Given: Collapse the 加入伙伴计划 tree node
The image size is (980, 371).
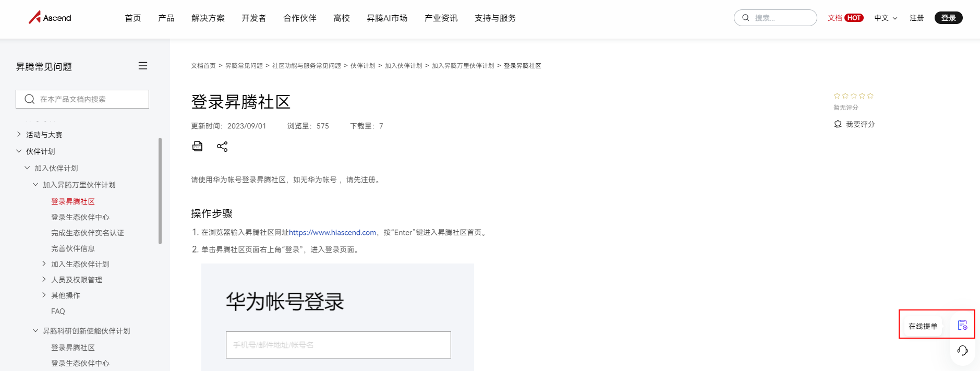Looking at the screenshot, I should [x=27, y=168].
